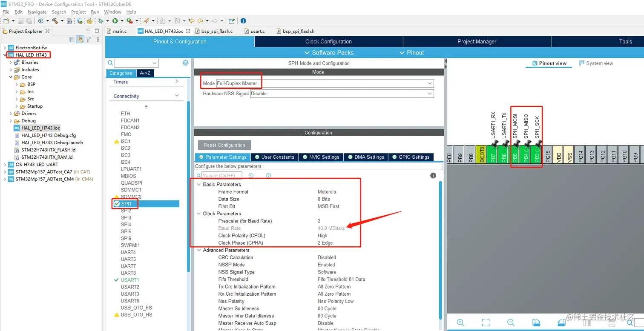The height and width of the screenshot is (331, 644).
Task: Click the next search result arrow in parameters
Action: coord(268,175)
